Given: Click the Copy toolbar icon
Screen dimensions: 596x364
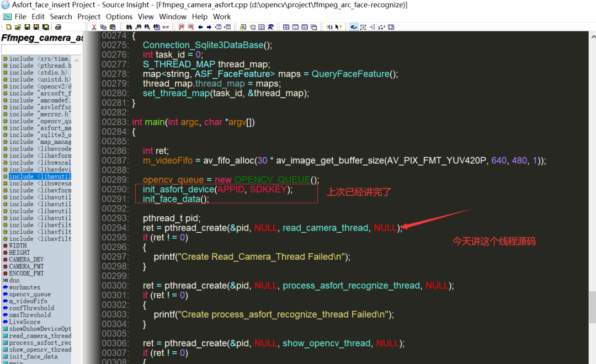Looking at the screenshot, I should [x=103, y=27].
